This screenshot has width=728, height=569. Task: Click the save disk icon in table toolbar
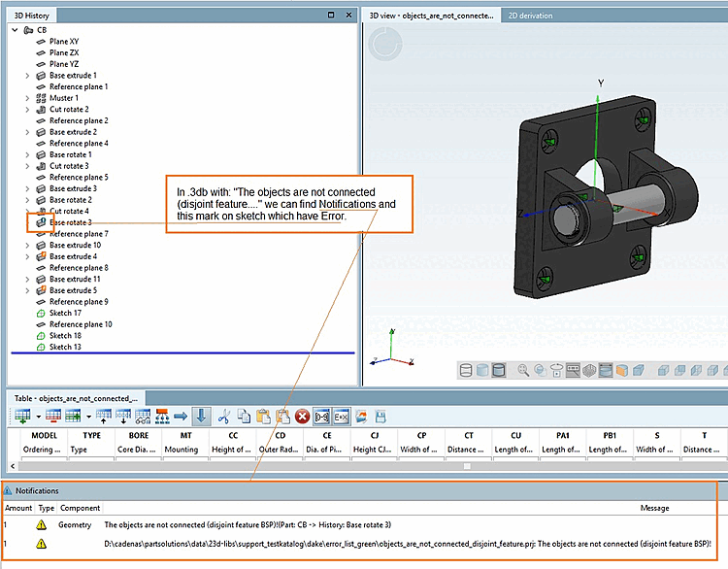click(x=381, y=416)
